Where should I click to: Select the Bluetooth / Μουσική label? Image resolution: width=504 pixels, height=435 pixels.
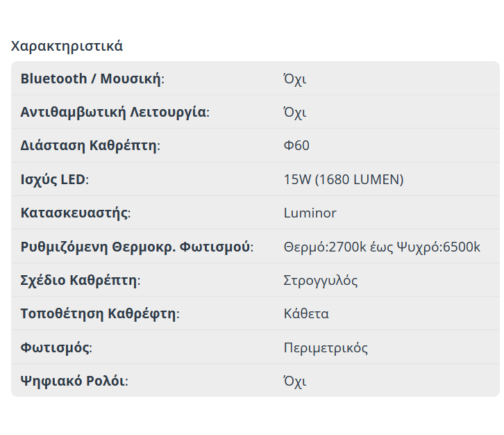tap(92, 79)
